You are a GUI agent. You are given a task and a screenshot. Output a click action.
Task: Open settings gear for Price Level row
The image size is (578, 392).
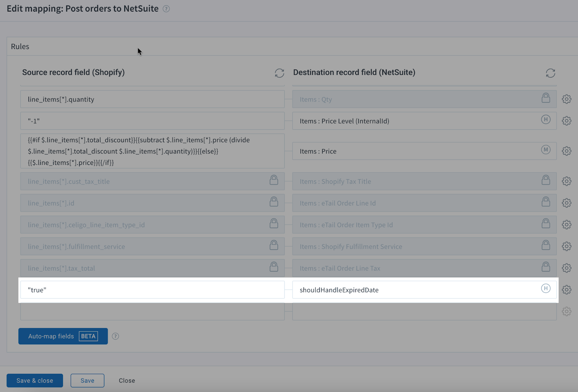(566, 121)
